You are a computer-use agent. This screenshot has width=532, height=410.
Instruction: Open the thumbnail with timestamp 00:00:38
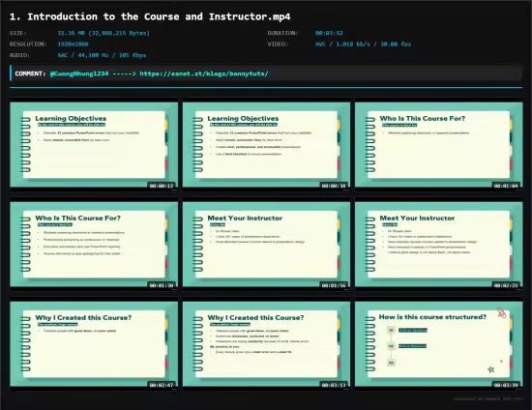point(266,145)
